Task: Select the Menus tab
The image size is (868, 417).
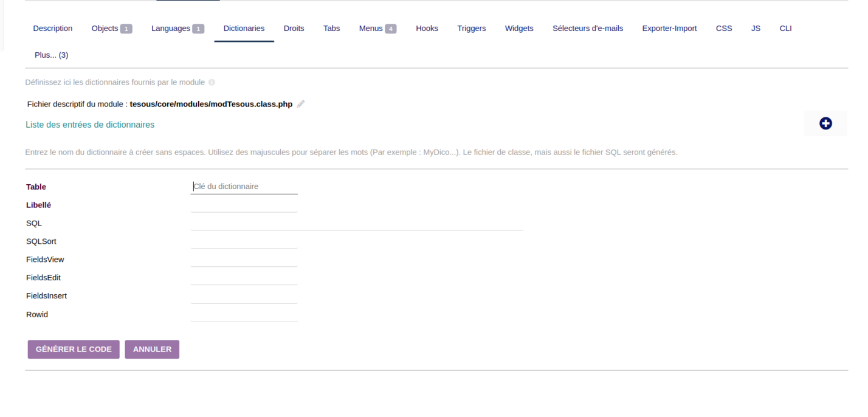Action: (377, 28)
